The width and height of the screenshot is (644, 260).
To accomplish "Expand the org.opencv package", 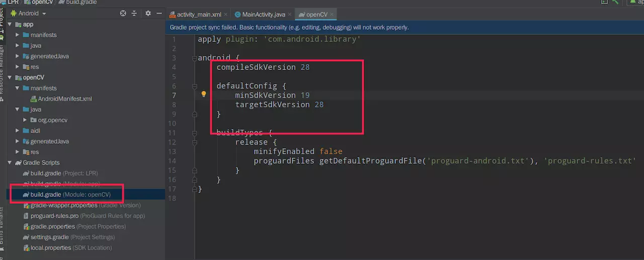I will pos(25,120).
